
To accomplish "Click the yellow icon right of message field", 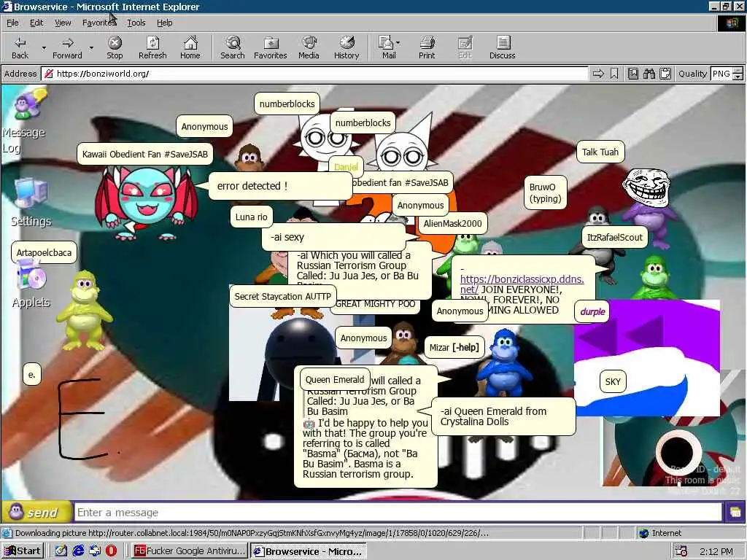I will tap(734, 513).
